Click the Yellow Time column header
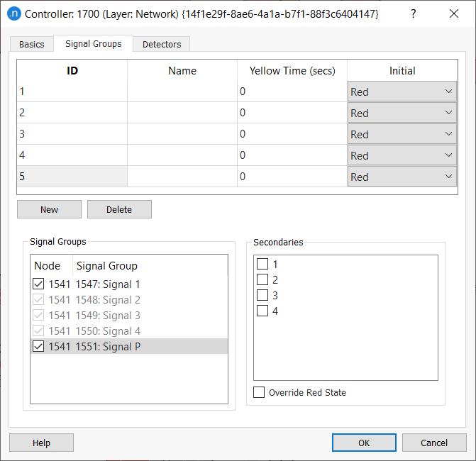The width and height of the screenshot is (476, 461). 292,70
